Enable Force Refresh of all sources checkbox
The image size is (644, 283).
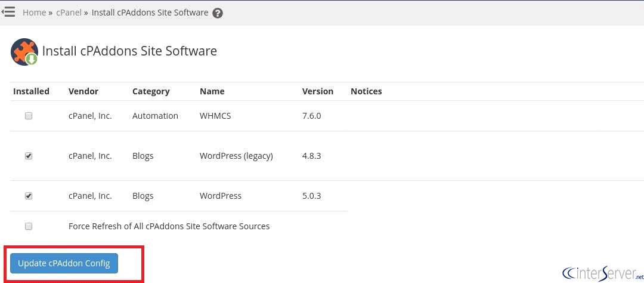[x=29, y=226]
